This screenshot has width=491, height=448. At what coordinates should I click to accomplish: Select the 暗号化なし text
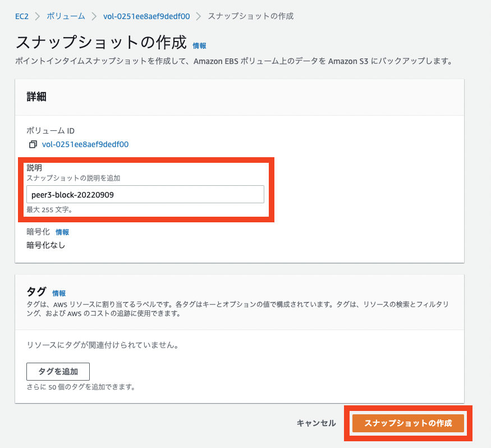click(46, 245)
